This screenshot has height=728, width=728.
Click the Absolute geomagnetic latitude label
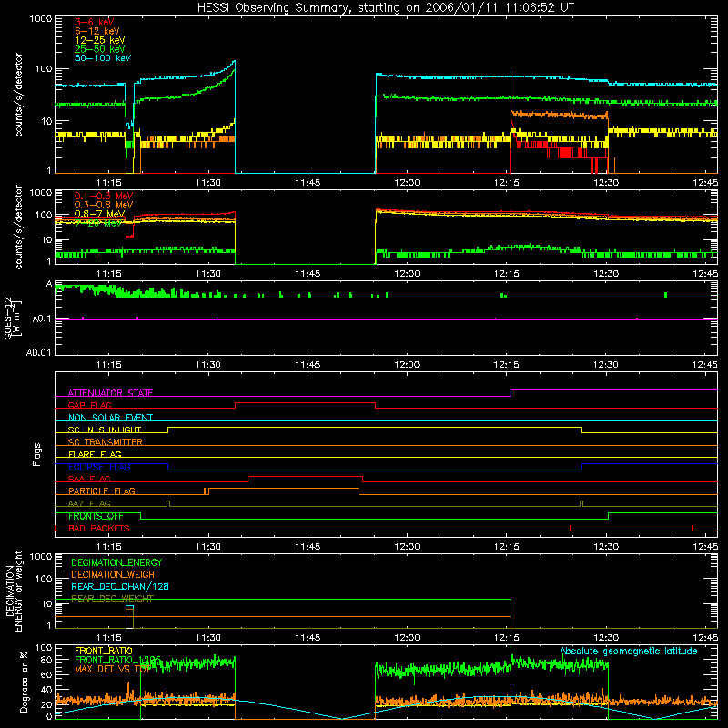(629, 651)
